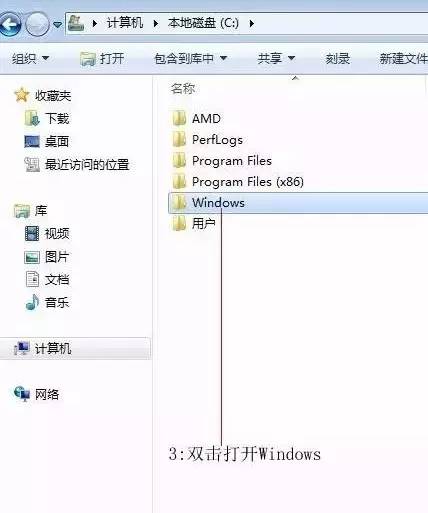Open the recent pages dropdown arrow

[58, 24]
